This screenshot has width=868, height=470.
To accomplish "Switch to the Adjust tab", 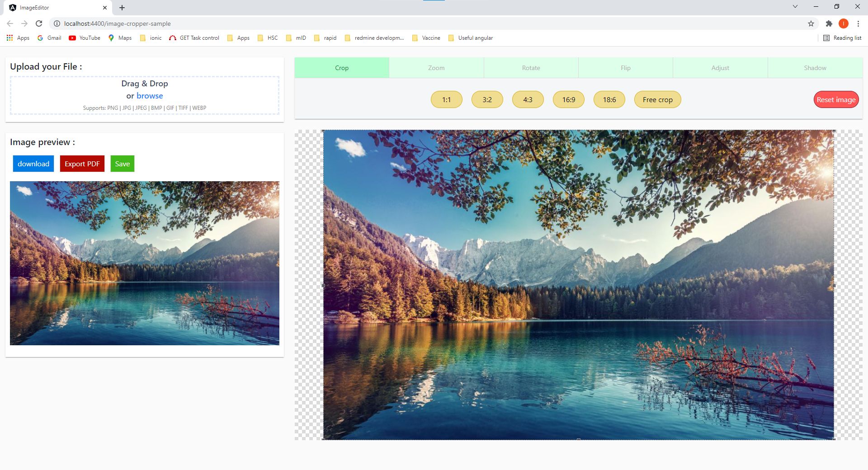I will (720, 68).
